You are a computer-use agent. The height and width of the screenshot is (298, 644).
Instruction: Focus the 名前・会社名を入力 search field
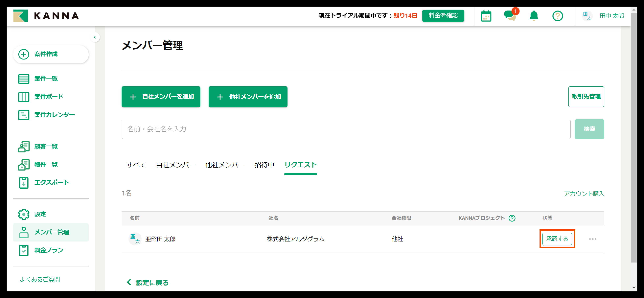(x=346, y=129)
